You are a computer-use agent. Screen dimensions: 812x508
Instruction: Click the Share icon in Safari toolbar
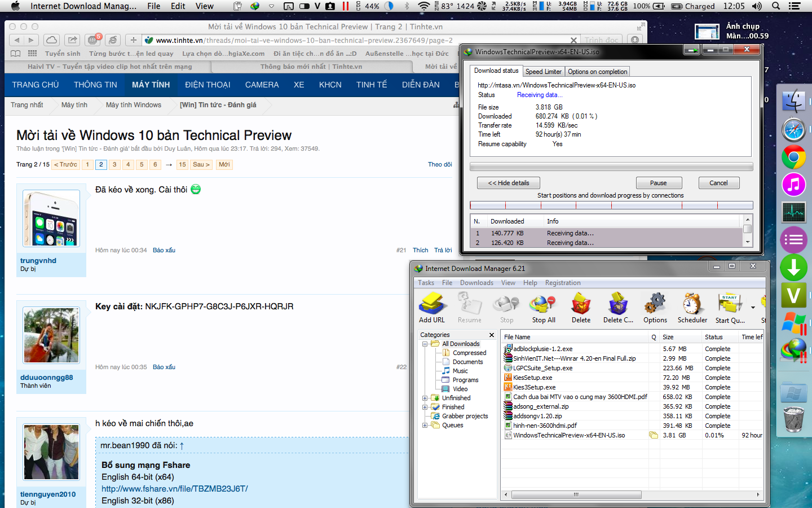(x=72, y=40)
